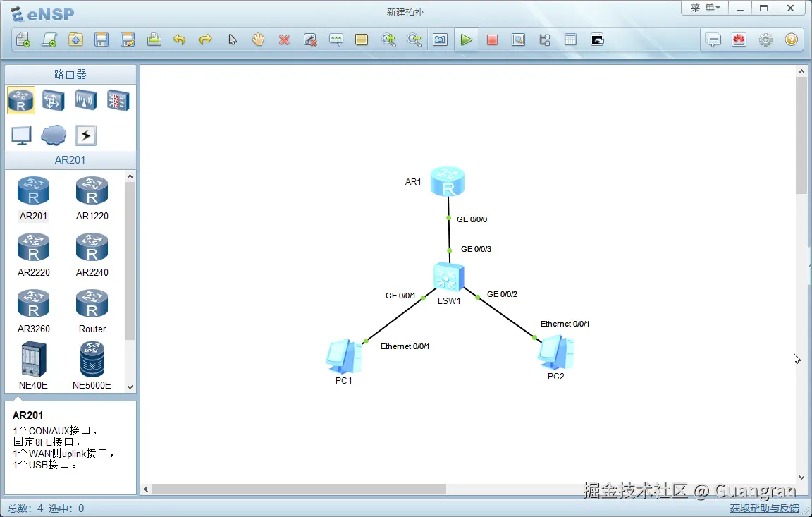
Task: Click the GE 0/0/2 port label
Action: pos(502,294)
